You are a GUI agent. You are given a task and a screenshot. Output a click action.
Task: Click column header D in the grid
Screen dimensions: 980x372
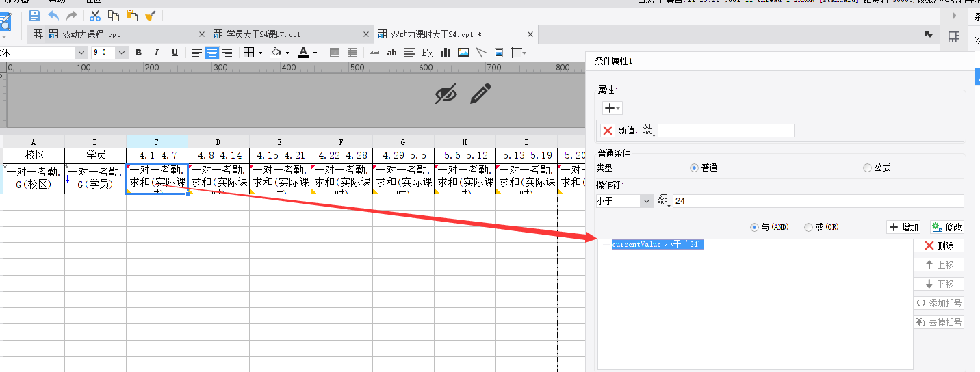pyautogui.click(x=218, y=142)
